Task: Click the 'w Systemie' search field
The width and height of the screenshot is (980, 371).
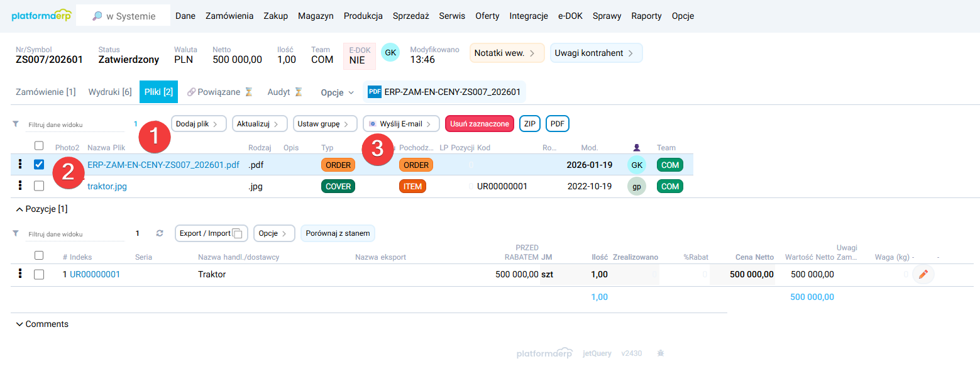Action: 123,16
